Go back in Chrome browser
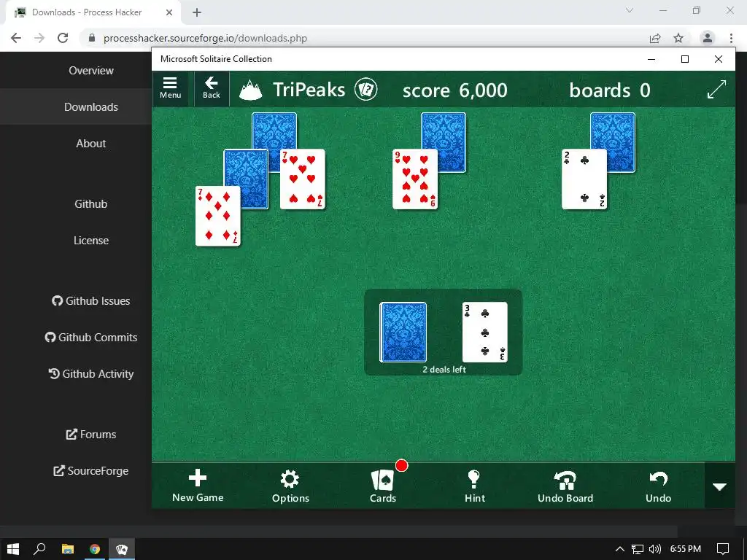Screen dimensions: 747x560 click(x=16, y=38)
